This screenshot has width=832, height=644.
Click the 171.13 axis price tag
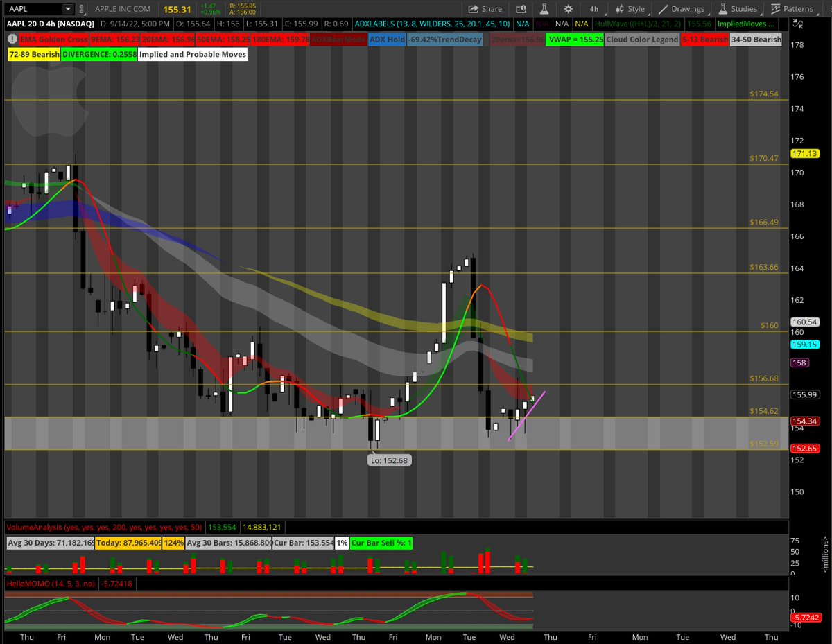pos(804,153)
